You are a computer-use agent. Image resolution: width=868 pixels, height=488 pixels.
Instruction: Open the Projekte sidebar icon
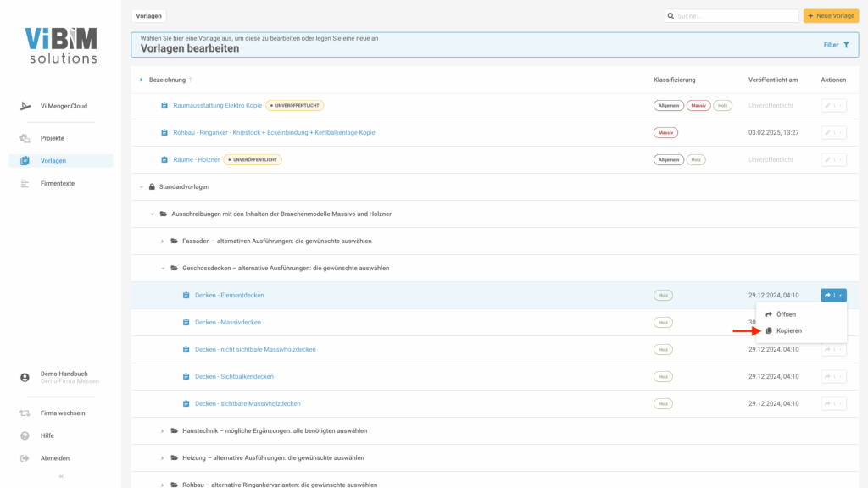[25, 138]
